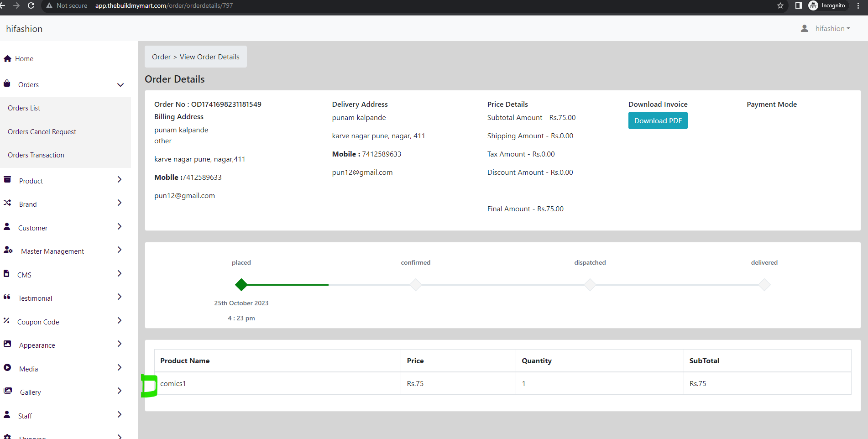Expand the Appearance menu chevron
Screen dimensions: 868x439
(x=120, y=344)
